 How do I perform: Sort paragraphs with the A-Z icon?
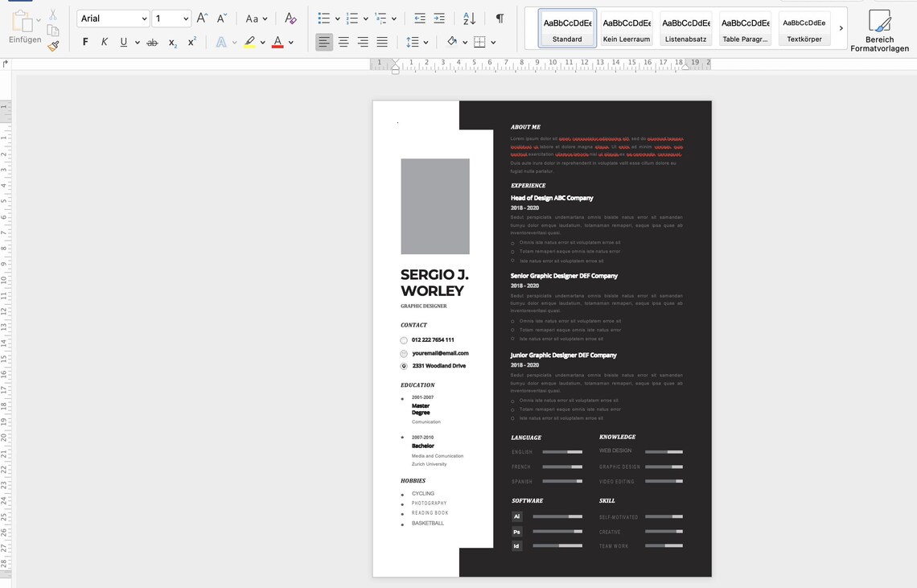click(x=468, y=19)
